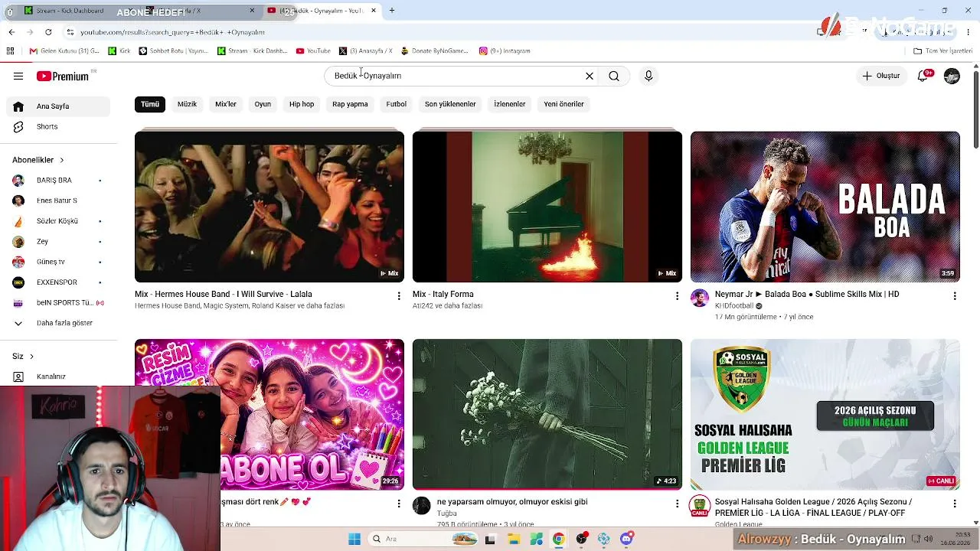Image resolution: width=980 pixels, height=551 pixels.
Task: Submit search with the magnifier button
Action: [614, 76]
